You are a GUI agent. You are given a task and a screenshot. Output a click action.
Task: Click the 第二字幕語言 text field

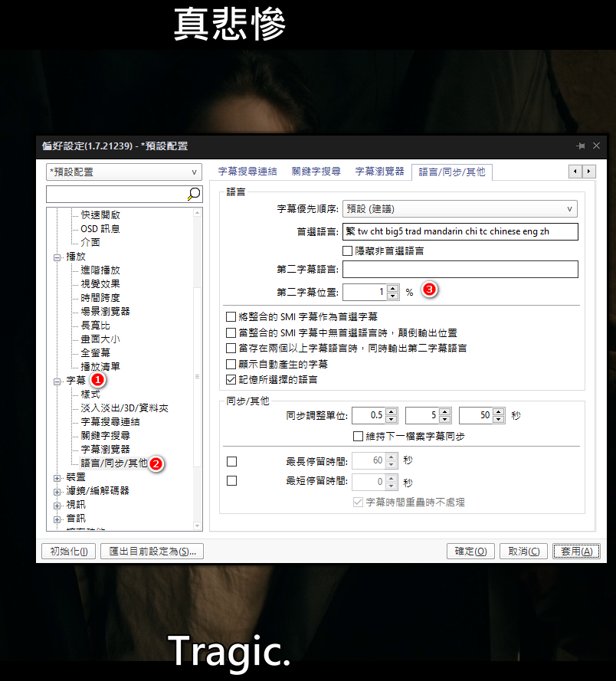[460, 269]
